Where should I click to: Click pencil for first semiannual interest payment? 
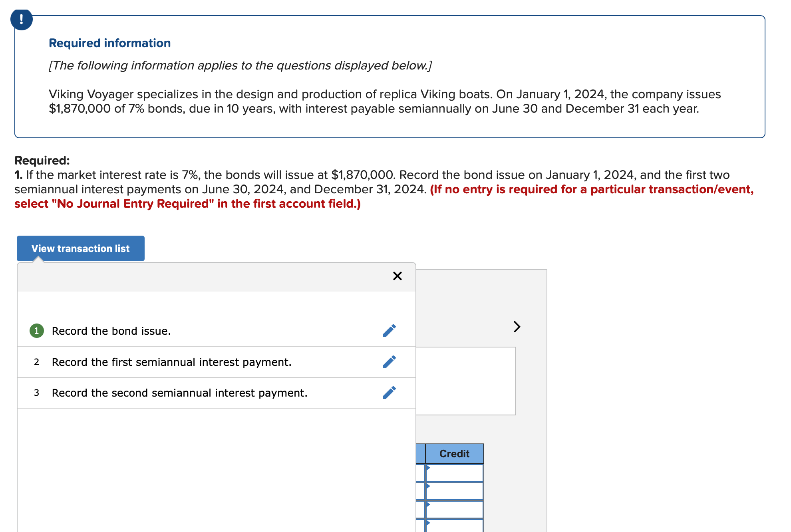coord(389,362)
